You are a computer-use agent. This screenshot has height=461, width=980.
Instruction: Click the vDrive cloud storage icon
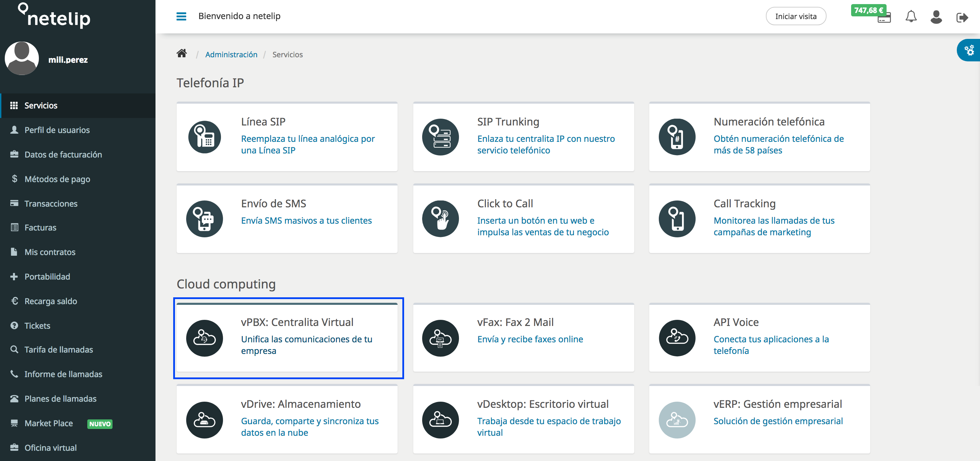click(204, 420)
